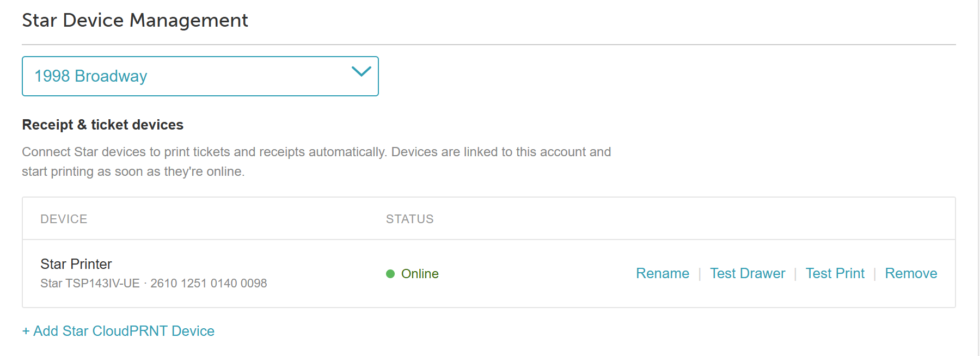Click the Receipt & ticket devices heading

click(x=103, y=125)
